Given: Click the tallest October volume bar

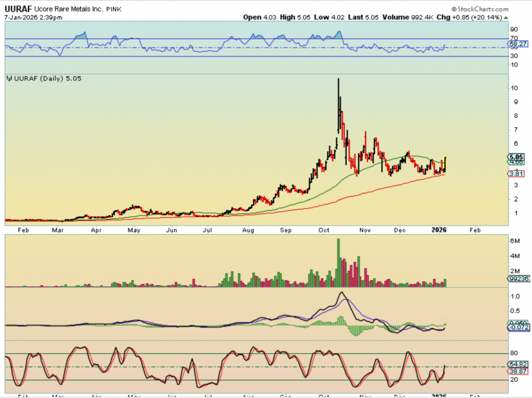Looking at the screenshot, I should (x=338, y=262).
